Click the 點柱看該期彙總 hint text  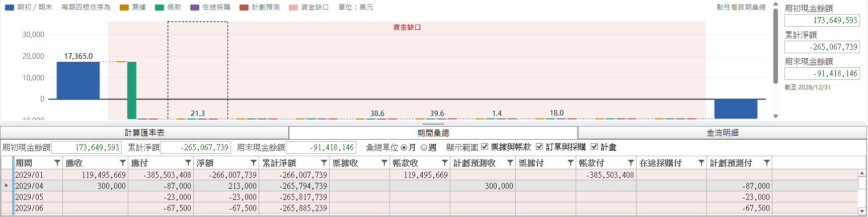[741, 7]
